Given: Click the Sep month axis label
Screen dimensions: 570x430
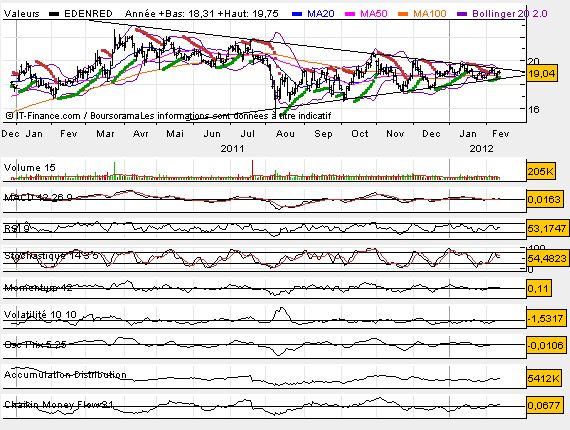Looking at the screenshot, I should point(323,134).
